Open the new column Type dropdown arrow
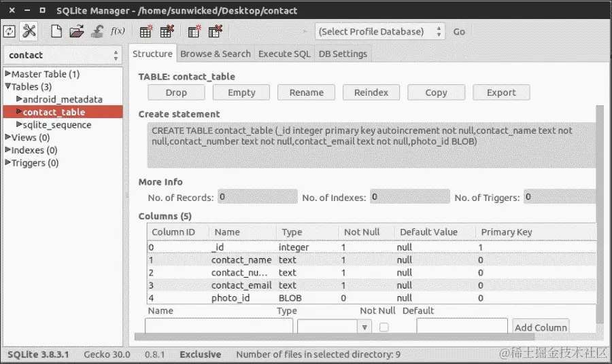Viewport: 612px width, 364px height. coord(364,327)
